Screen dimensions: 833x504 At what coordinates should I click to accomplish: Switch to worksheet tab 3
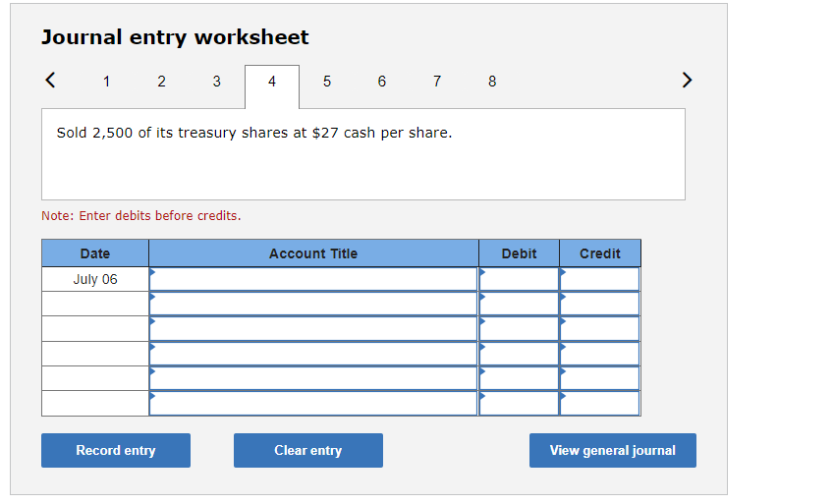point(217,82)
